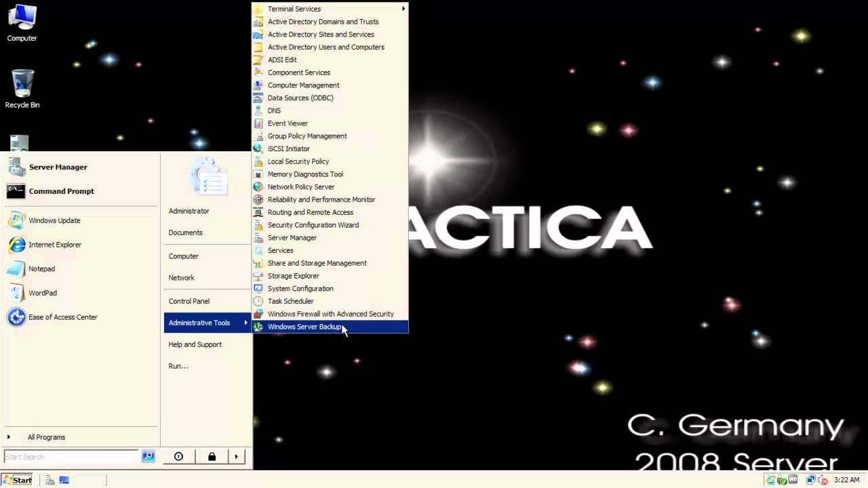Open Routing and Remote Access
Screen dimensions: 868x488
(330, 212)
